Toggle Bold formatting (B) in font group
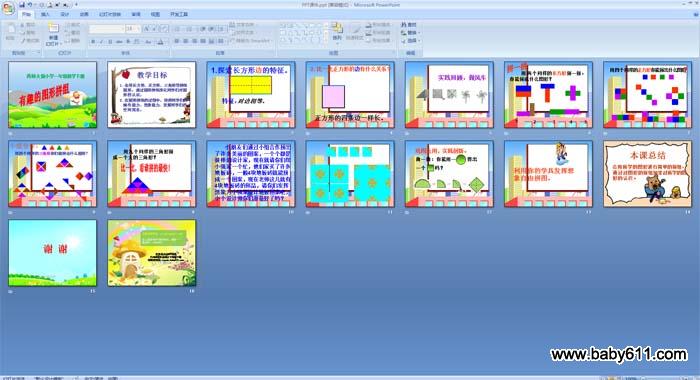 click(x=93, y=42)
